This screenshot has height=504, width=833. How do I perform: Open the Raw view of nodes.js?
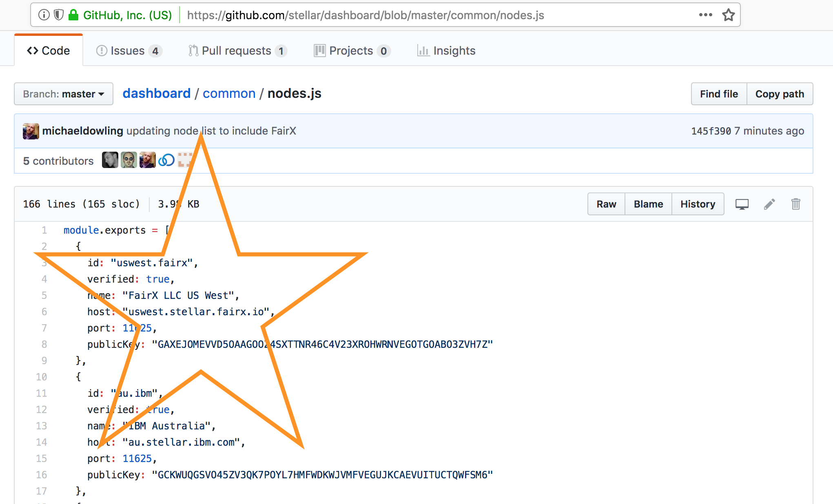[606, 204]
